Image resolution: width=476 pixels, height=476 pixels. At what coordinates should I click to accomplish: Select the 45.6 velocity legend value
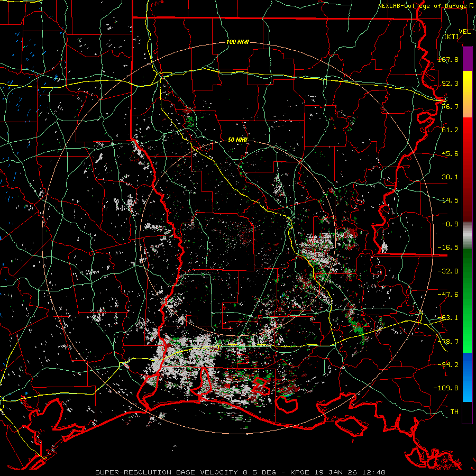click(450, 153)
